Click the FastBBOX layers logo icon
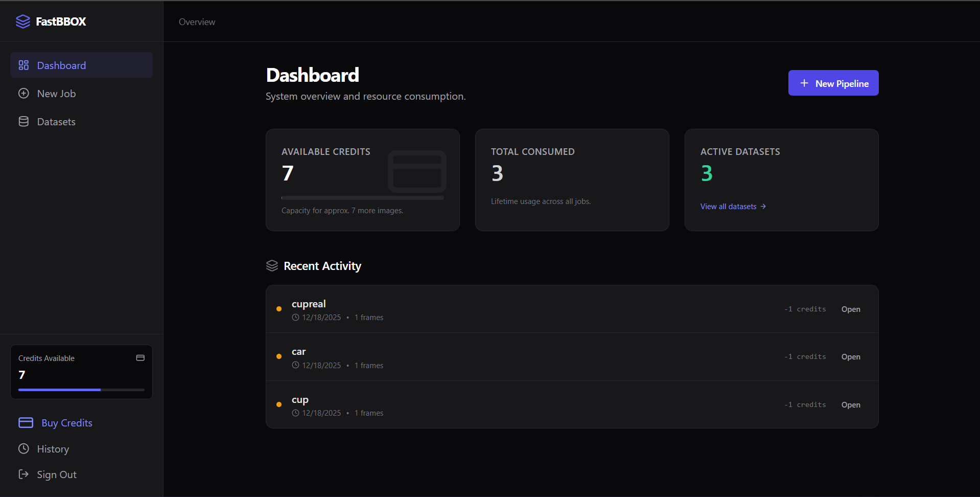The height and width of the screenshot is (497, 980). tap(23, 21)
